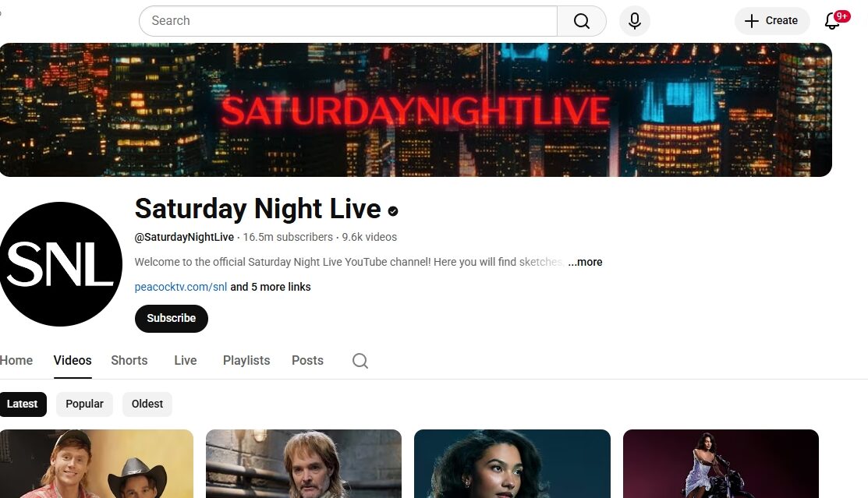Expand channel description with ...more

point(585,263)
